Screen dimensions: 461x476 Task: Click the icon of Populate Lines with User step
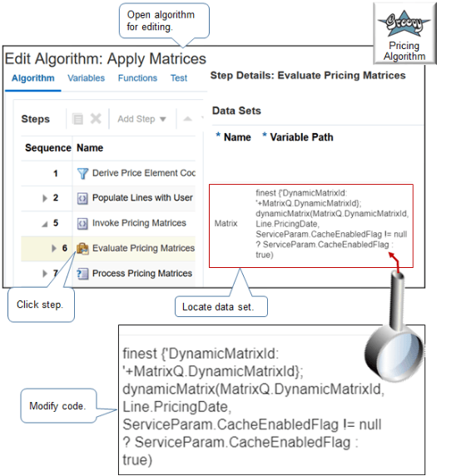point(82,198)
